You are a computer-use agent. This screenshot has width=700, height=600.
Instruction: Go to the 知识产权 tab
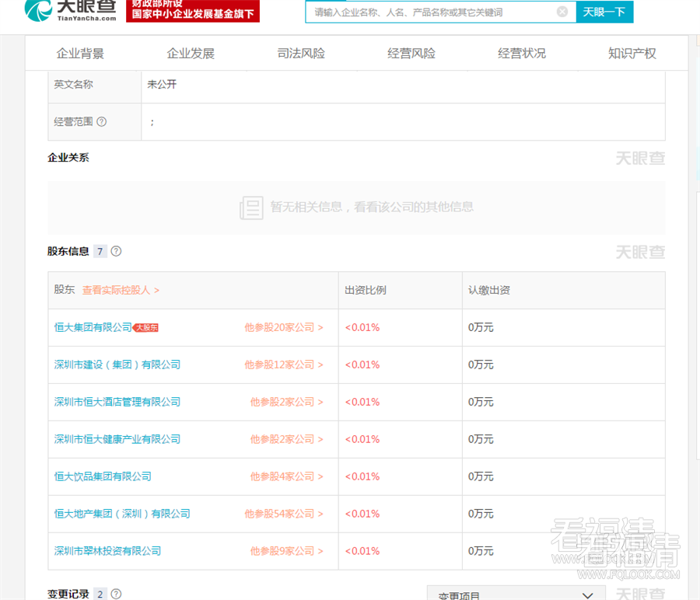pos(632,54)
